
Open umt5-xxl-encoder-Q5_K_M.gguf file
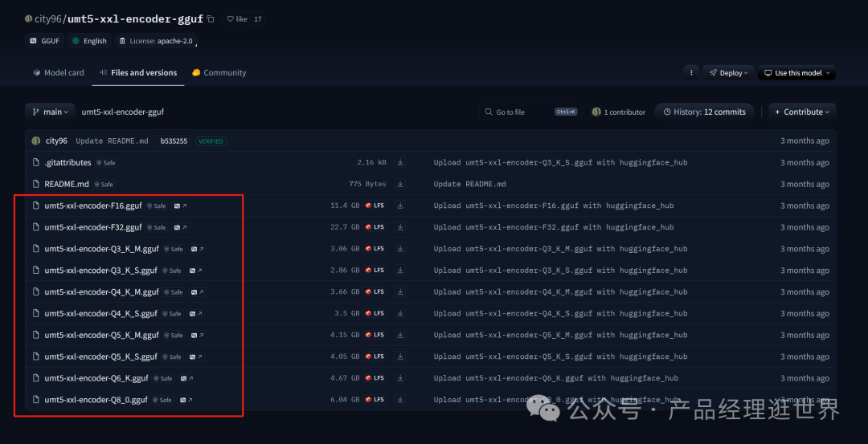click(x=102, y=335)
